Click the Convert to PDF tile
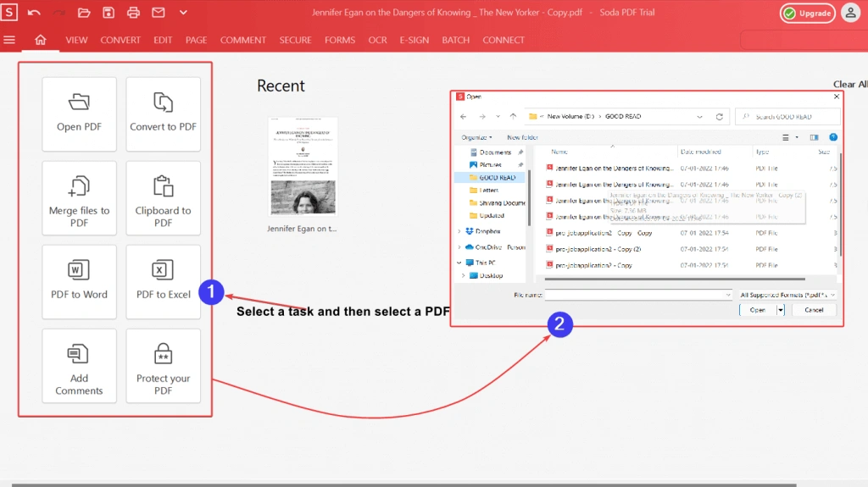Viewport: 868px width, 487px height. click(164, 114)
